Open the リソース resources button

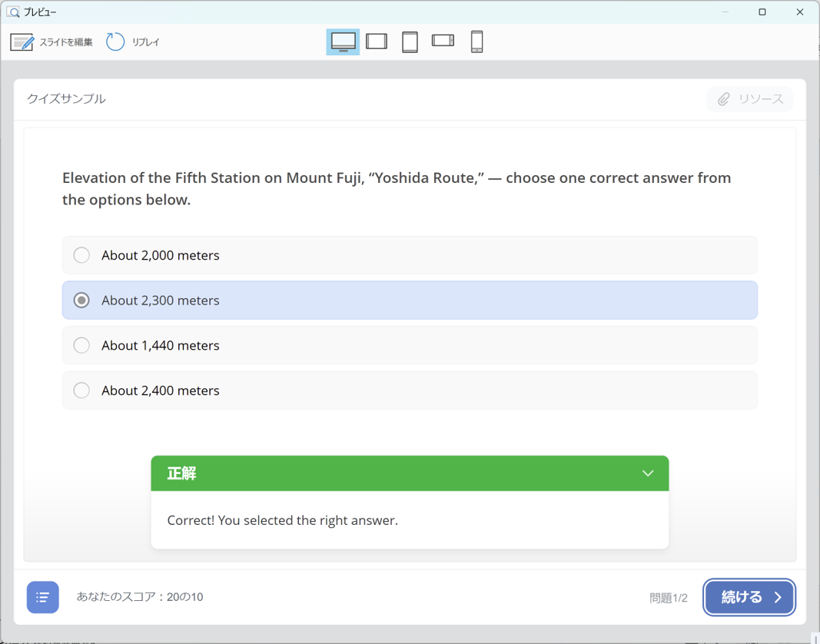pyautogui.click(x=749, y=99)
